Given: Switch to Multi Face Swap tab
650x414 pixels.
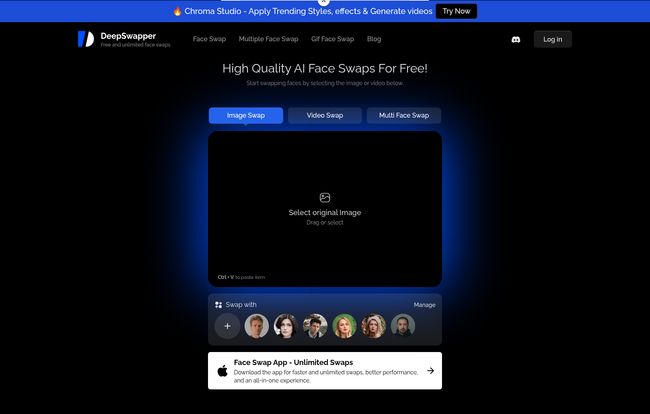Looking at the screenshot, I should coord(403,115).
